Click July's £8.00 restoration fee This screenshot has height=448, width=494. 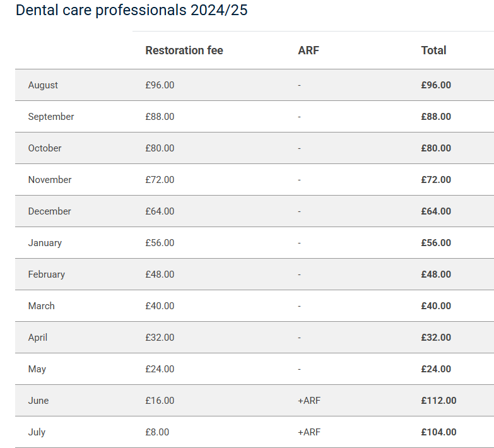157,432
